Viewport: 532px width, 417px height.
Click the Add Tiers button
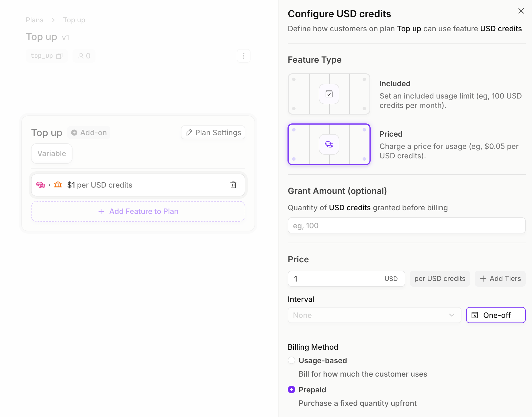pyautogui.click(x=500, y=279)
